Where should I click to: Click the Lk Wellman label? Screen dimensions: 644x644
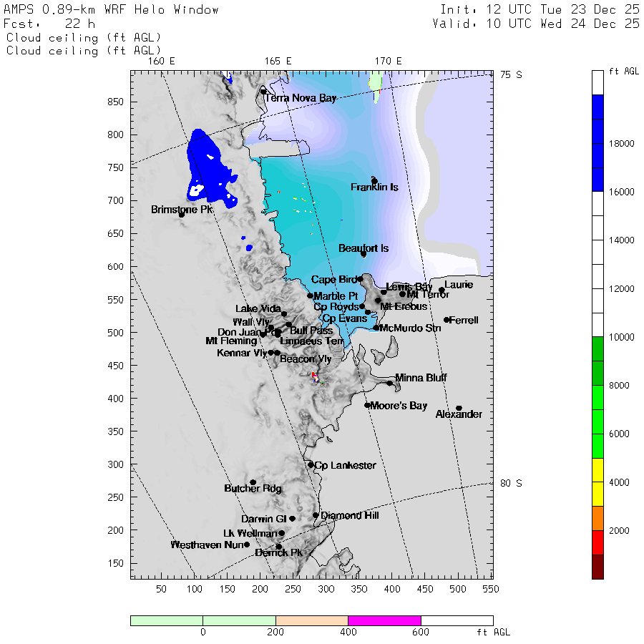(250, 534)
